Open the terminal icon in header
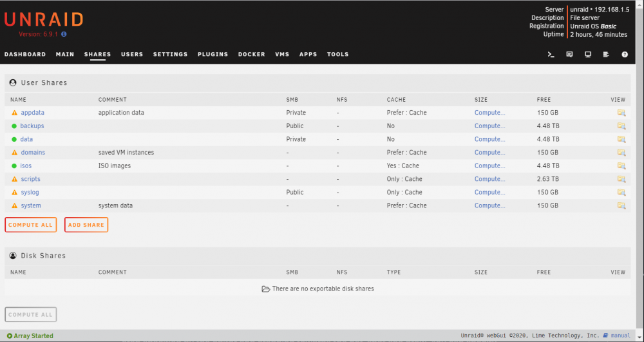644x342 pixels. 551,54
